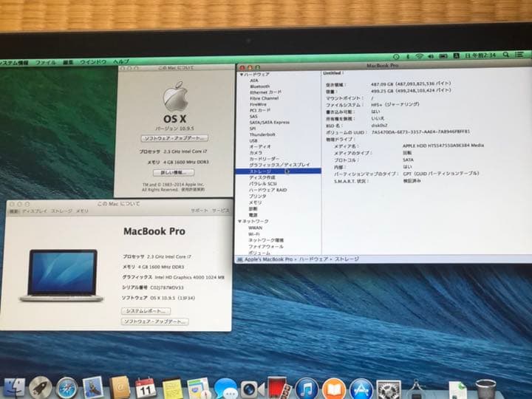Open システム情報 application menu

(x=14, y=63)
